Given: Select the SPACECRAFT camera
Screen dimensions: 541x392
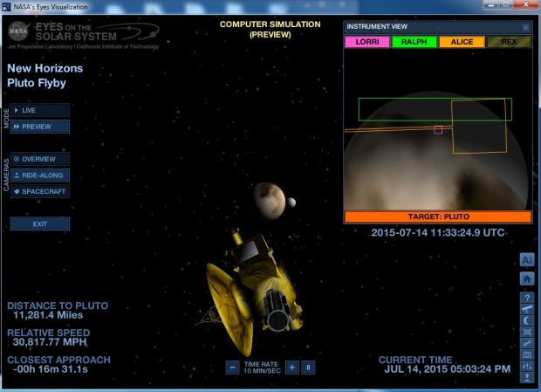Looking at the screenshot, I should click(39, 191).
